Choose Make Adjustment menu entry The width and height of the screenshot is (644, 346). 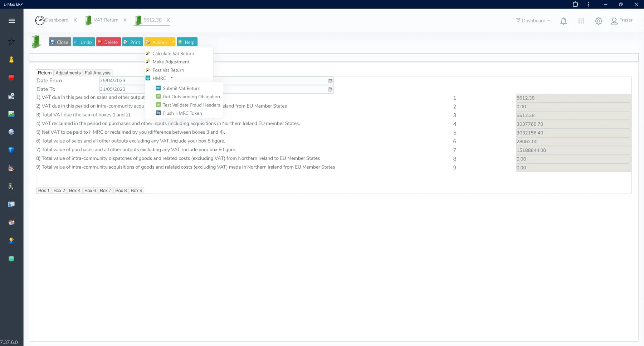[x=171, y=62]
